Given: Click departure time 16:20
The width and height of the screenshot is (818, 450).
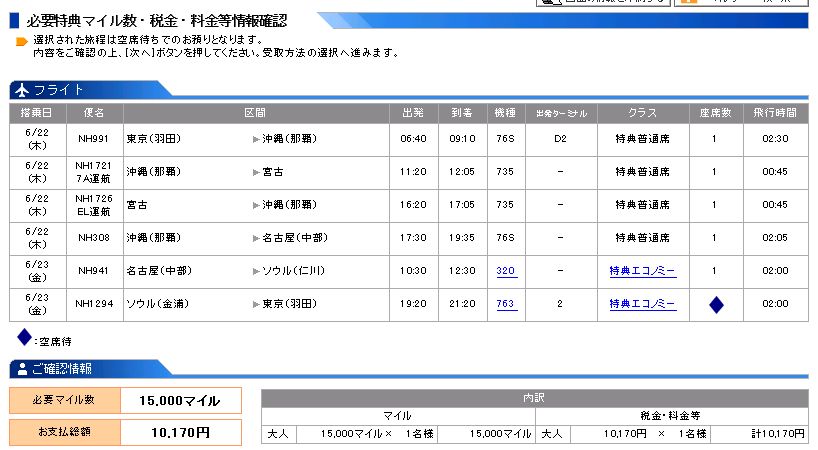Looking at the screenshot, I should click(413, 204).
